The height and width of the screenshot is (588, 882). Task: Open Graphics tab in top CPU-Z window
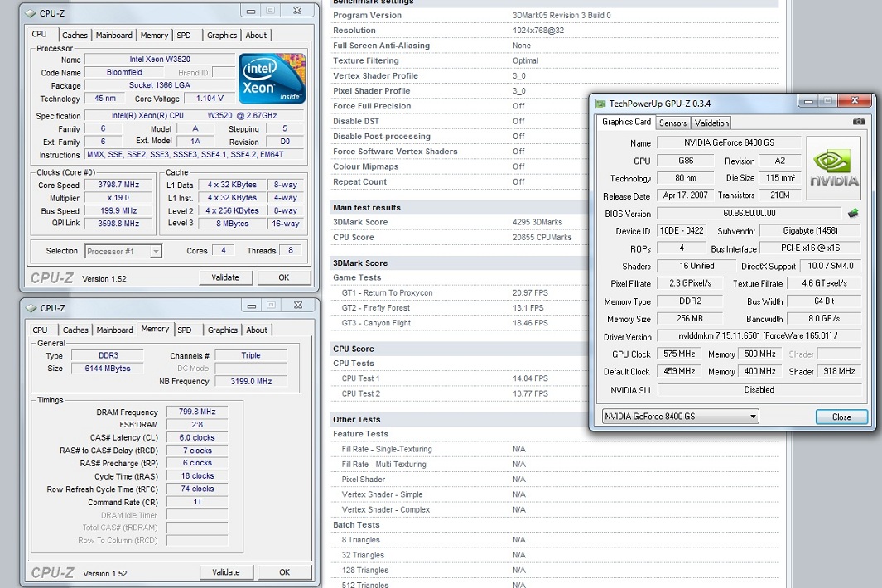click(222, 35)
